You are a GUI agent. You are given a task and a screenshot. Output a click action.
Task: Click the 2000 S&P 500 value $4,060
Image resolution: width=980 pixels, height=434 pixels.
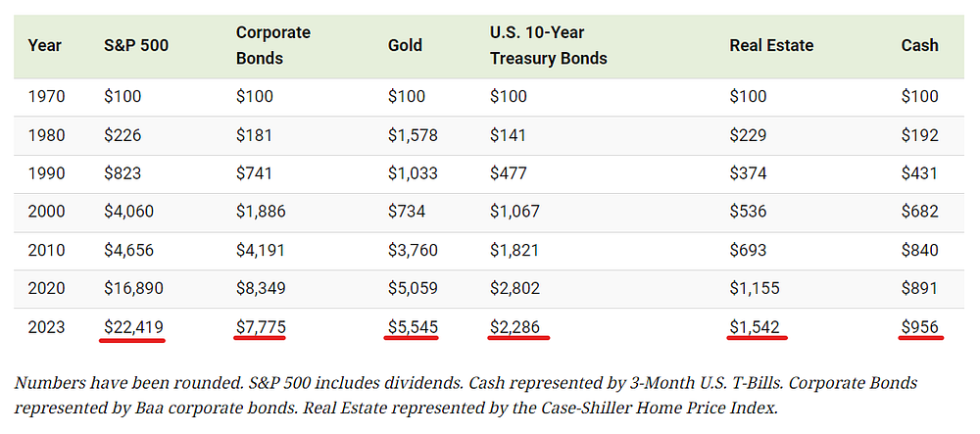(128, 212)
